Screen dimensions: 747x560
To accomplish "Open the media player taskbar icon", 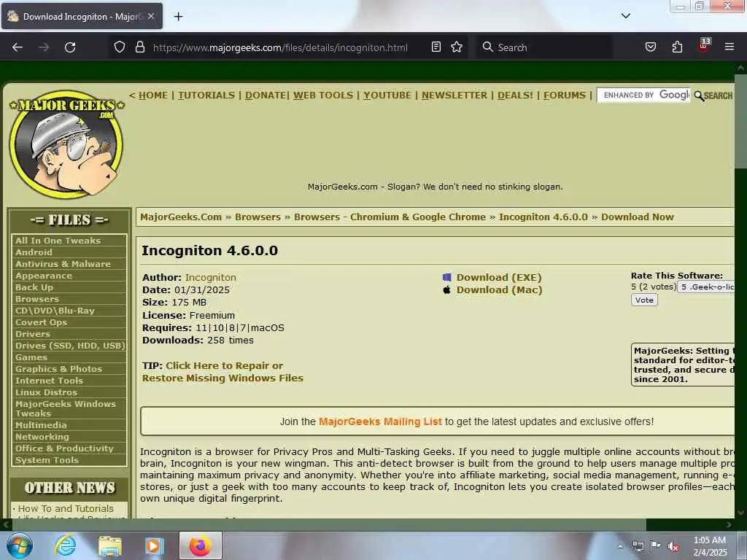I will (x=153, y=545).
